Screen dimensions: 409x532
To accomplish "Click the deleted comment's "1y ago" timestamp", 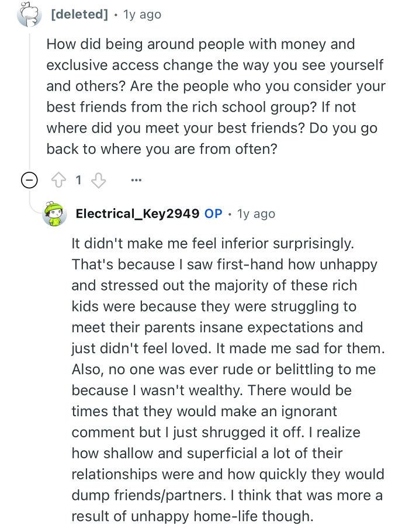I will pos(142,15).
